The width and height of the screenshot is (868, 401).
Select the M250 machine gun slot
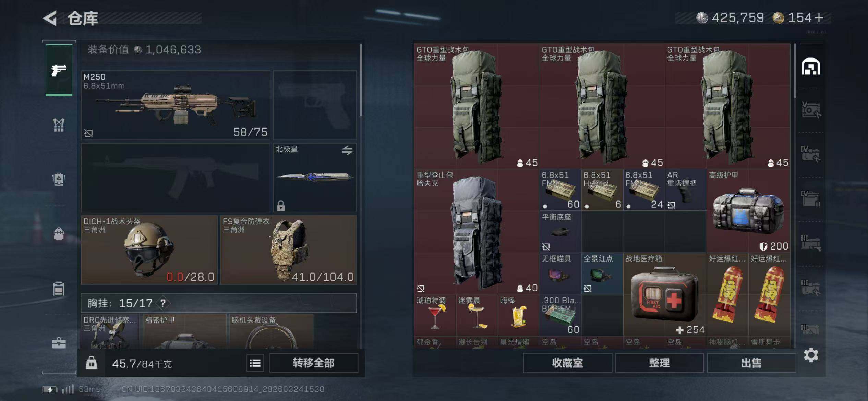pyautogui.click(x=176, y=105)
